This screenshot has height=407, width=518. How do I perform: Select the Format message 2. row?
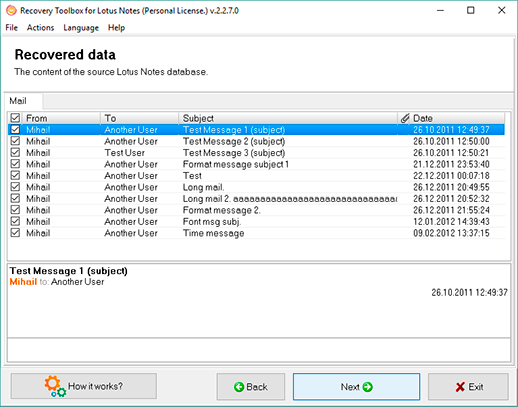(256, 210)
